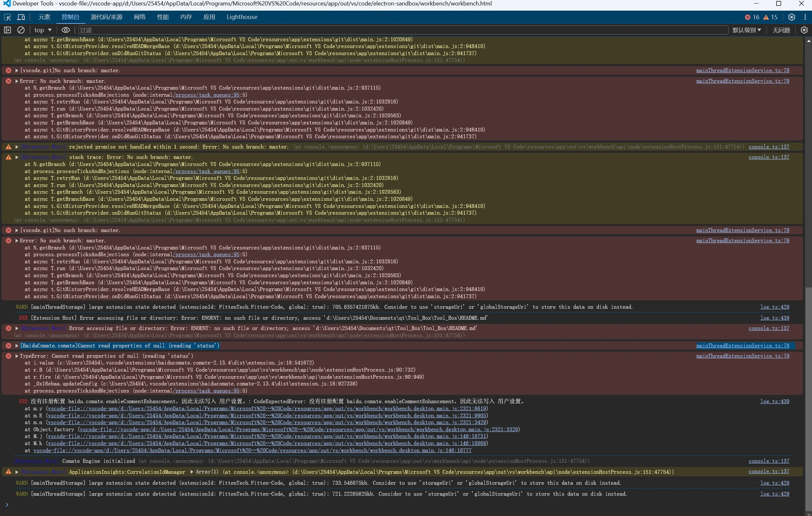This screenshot has width=812, height=516.
Task: Activate the inspect element picker icon
Action: 7,17
